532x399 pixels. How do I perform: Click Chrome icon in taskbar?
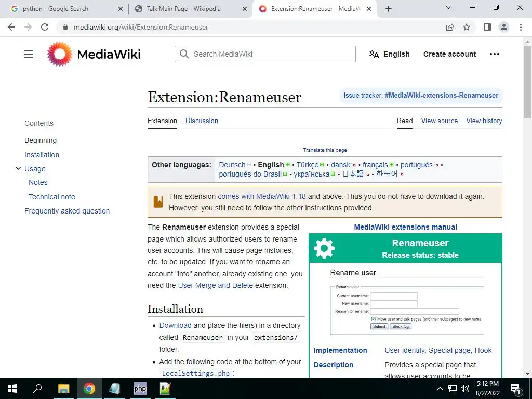coord(89,389)
